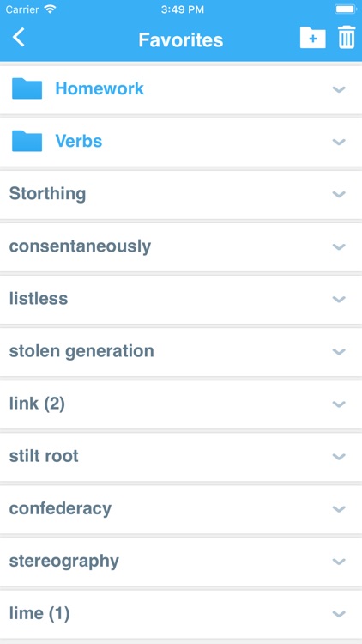
Task: Click the add new folder icon
Action: click(313, 38)
